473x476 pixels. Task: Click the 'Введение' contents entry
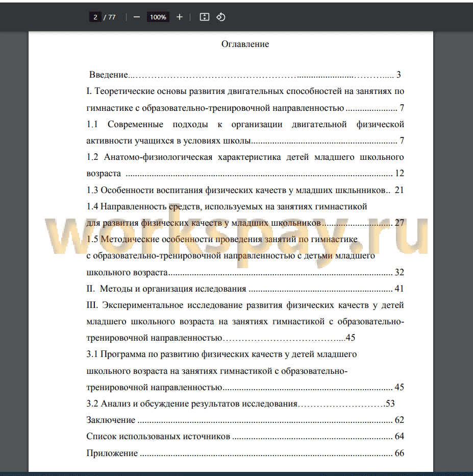(245, 75)
